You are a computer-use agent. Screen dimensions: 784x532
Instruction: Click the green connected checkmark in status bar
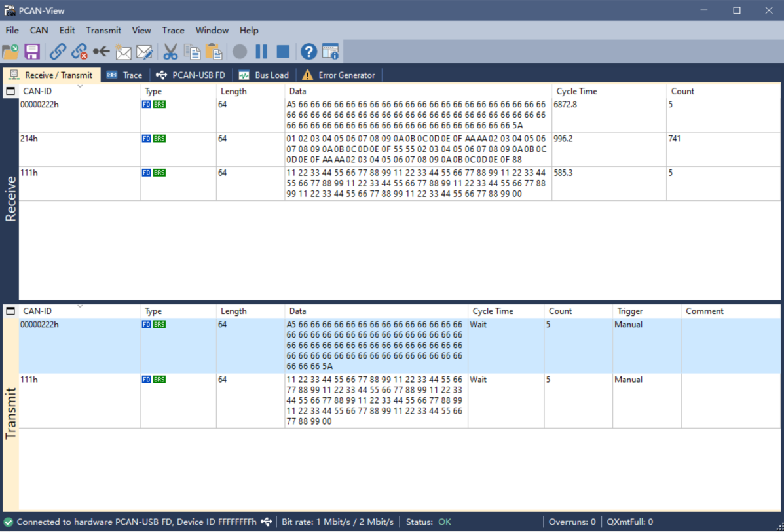pyautogui.click(x=8, y=522)
